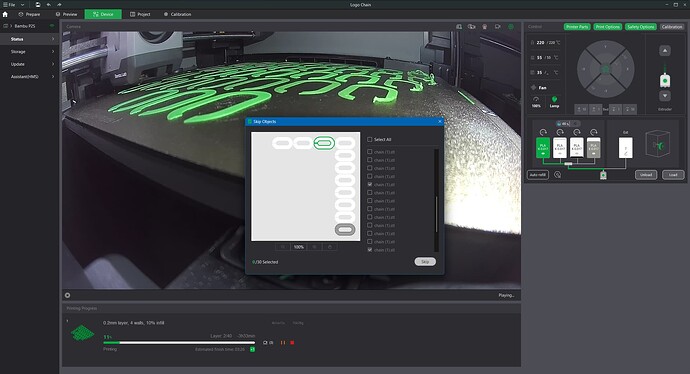Expand the Assistant(HMS) sidebar entry
The image size is (690, 374).
[29, 77]
